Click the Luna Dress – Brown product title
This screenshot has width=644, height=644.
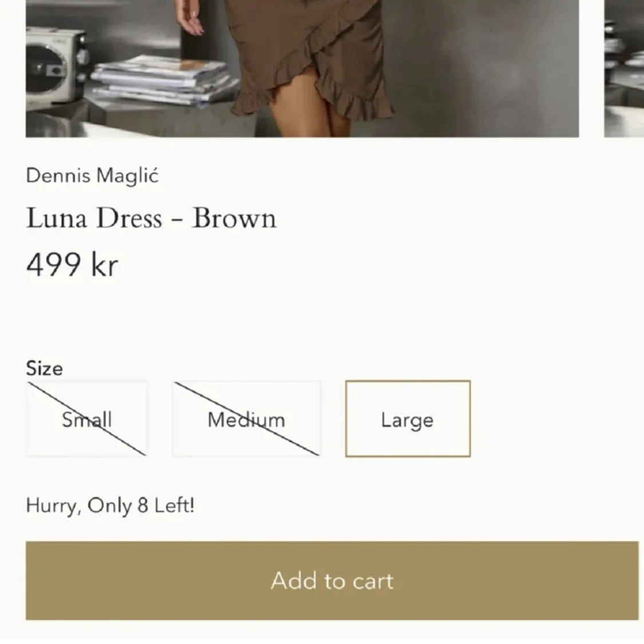coord(151,218)
